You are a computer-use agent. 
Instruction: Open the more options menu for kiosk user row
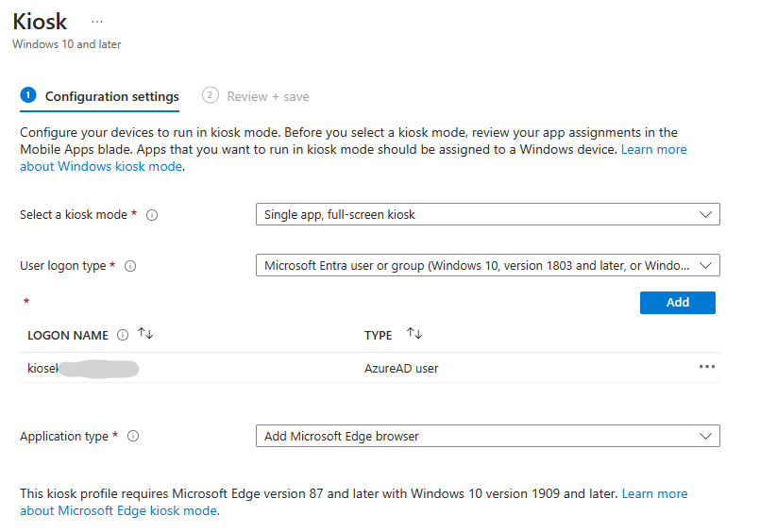click(706, 367)
